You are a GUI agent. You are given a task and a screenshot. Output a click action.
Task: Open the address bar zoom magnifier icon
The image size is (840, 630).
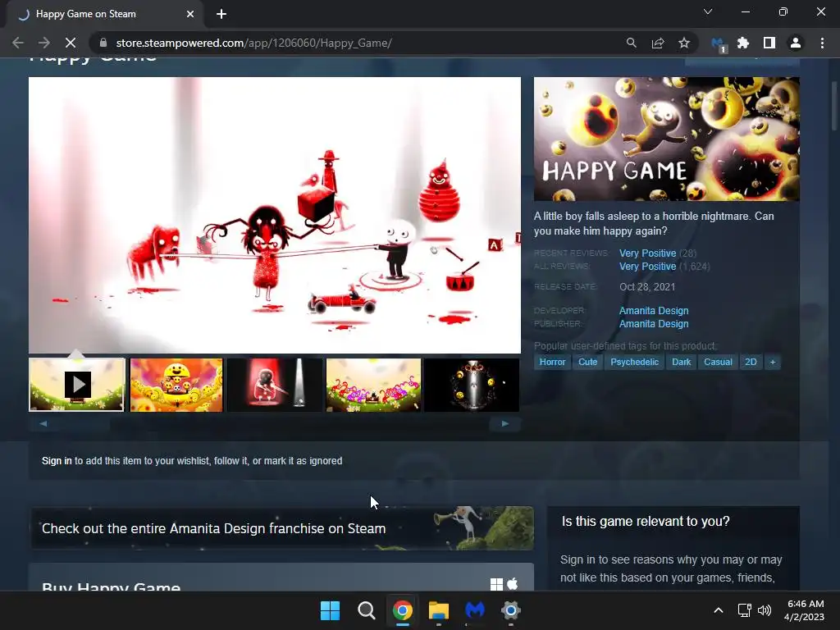pyautogui.click(x=631, y=43)
